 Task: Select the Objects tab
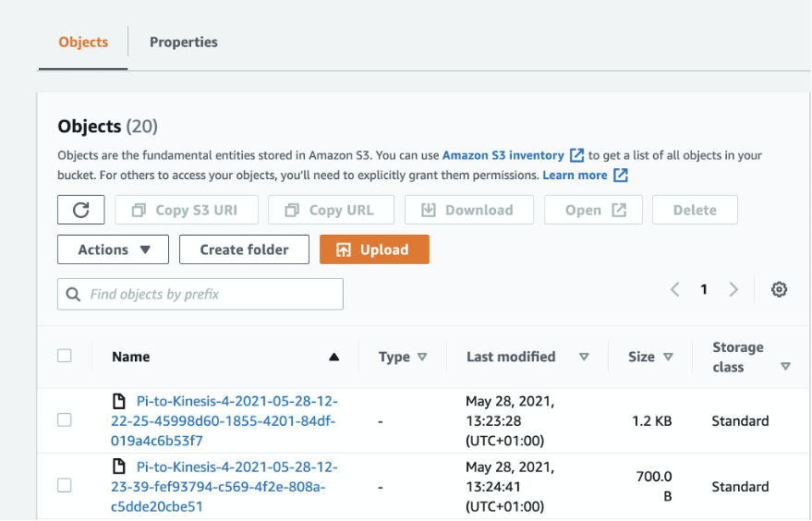coord(83,42)
